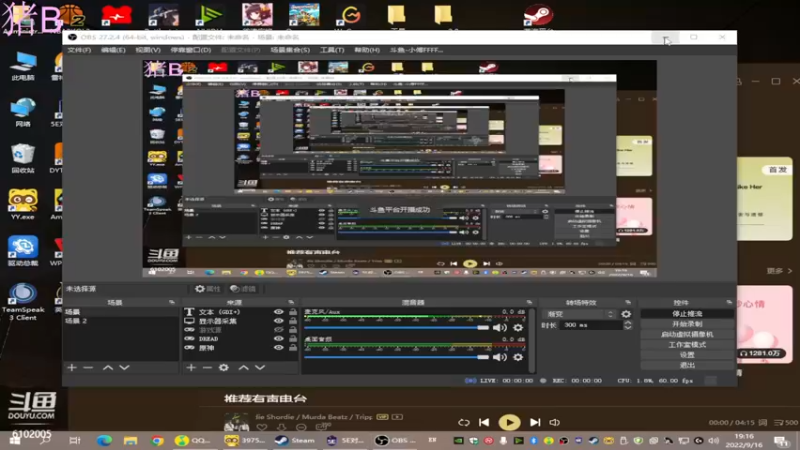800x450 pixels.
Task: Open the 停靠窗口(D) menu
Action: [191, 50]
